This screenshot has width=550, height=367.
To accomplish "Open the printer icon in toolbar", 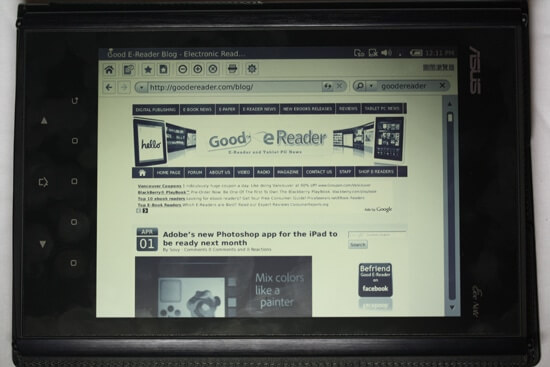I will tap(232, 69).
